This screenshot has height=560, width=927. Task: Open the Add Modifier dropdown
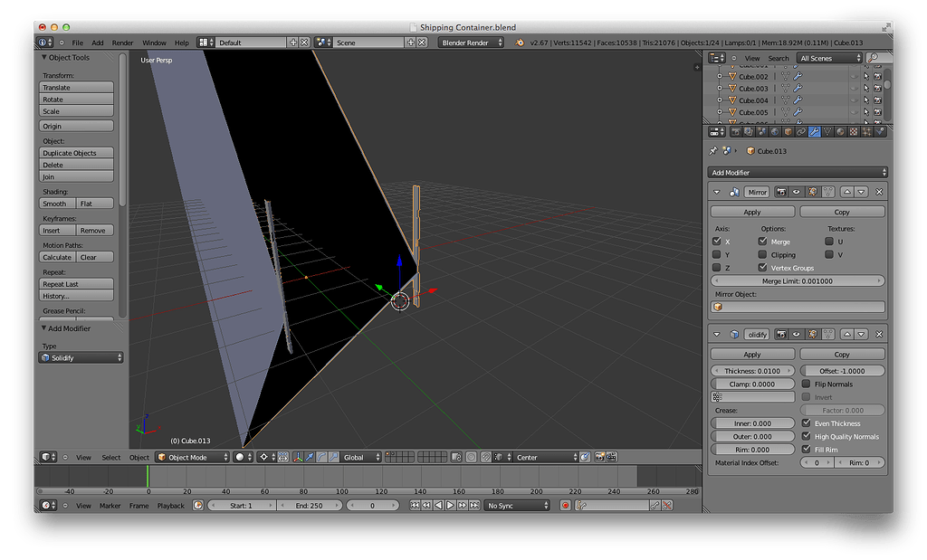click(798, 173)
